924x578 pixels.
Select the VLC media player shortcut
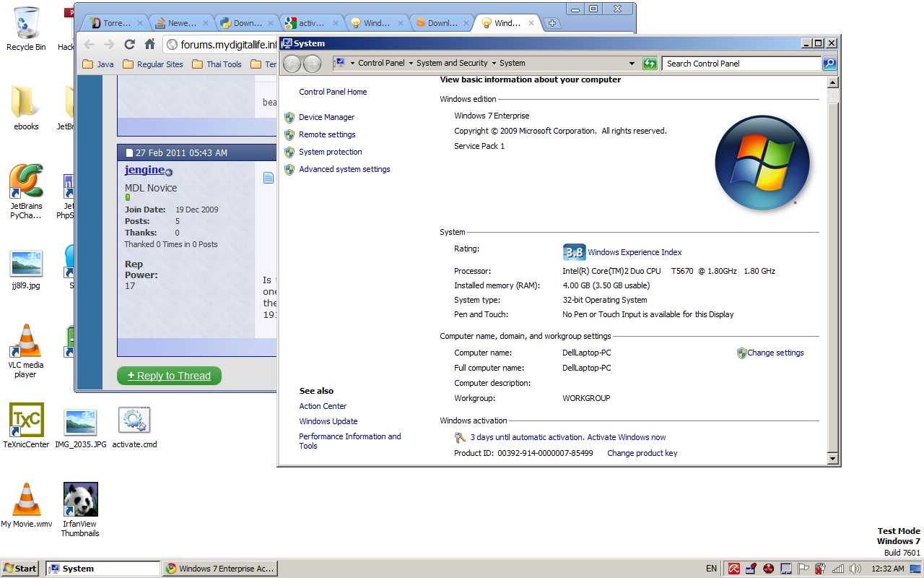pos(26,350)
